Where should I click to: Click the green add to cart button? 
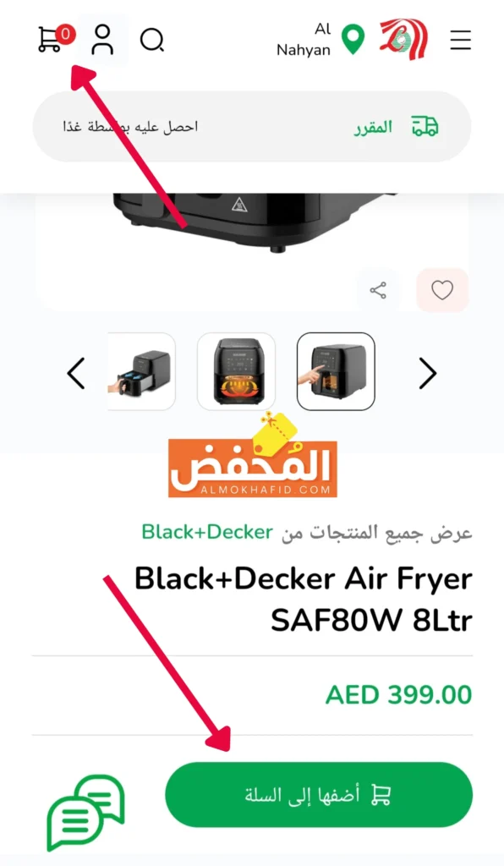point(319,795)
